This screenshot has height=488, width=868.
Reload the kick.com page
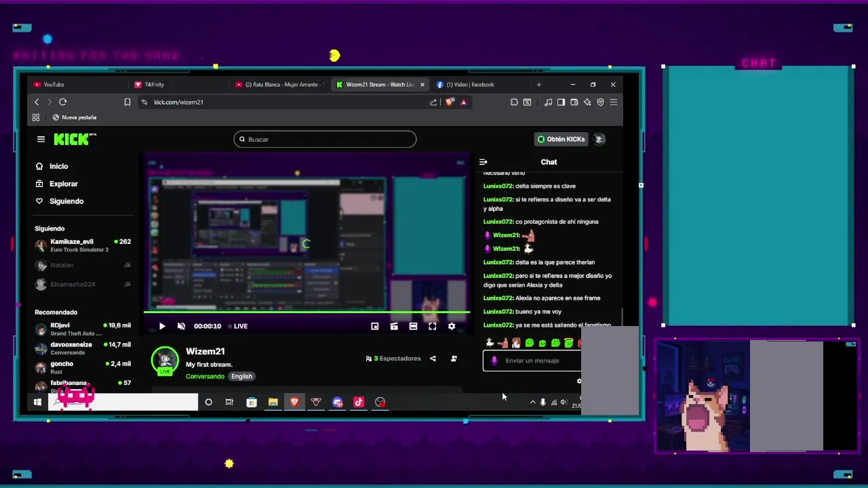click(x=62, y=102)
